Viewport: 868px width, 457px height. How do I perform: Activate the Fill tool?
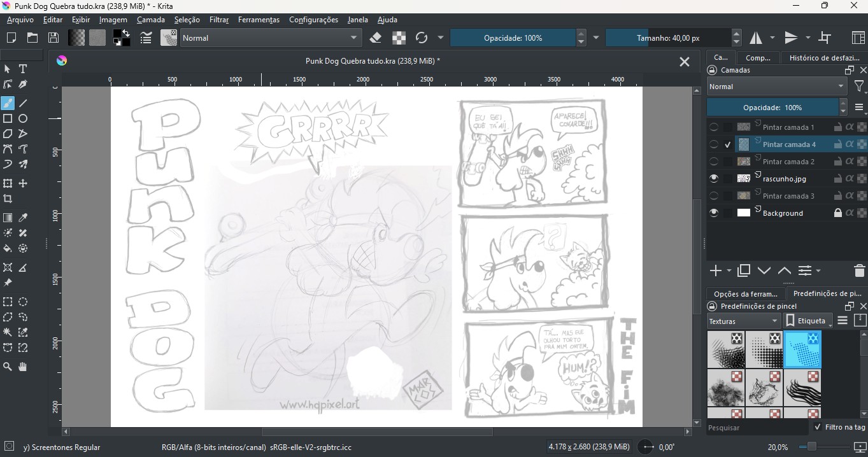[8, 248]
